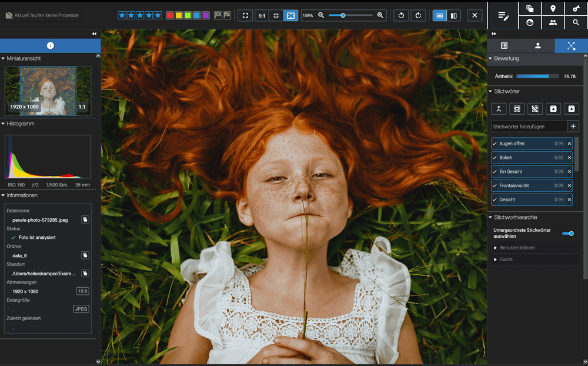Expand the Benutzerdefiniert keyword hierarchy
The height and width of the screenshot is (366, 588).
pos(495,248)
